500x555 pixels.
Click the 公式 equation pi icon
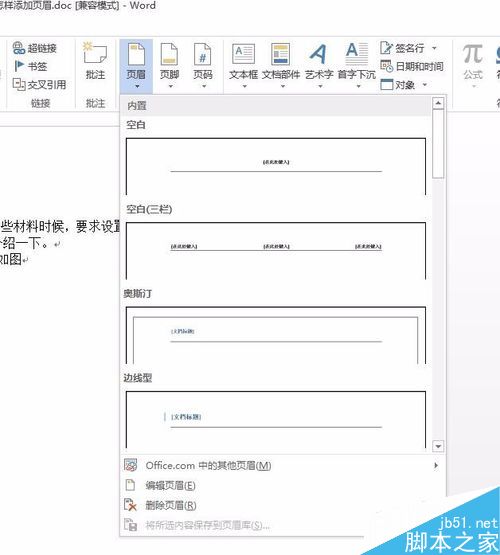(473, 54)
